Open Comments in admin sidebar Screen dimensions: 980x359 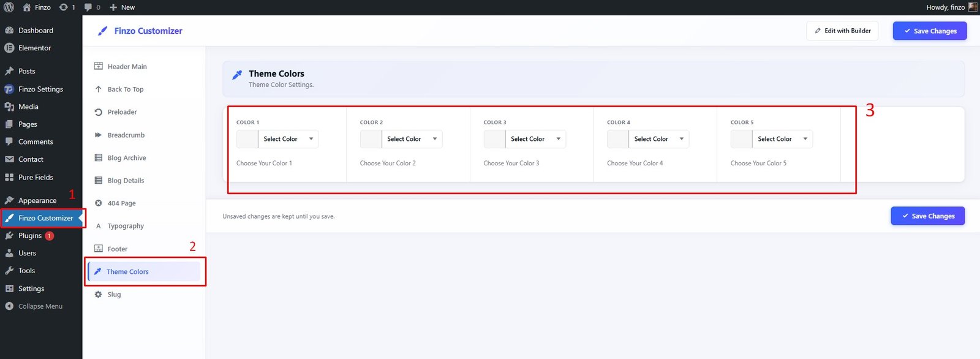click(x=41, y=142)
